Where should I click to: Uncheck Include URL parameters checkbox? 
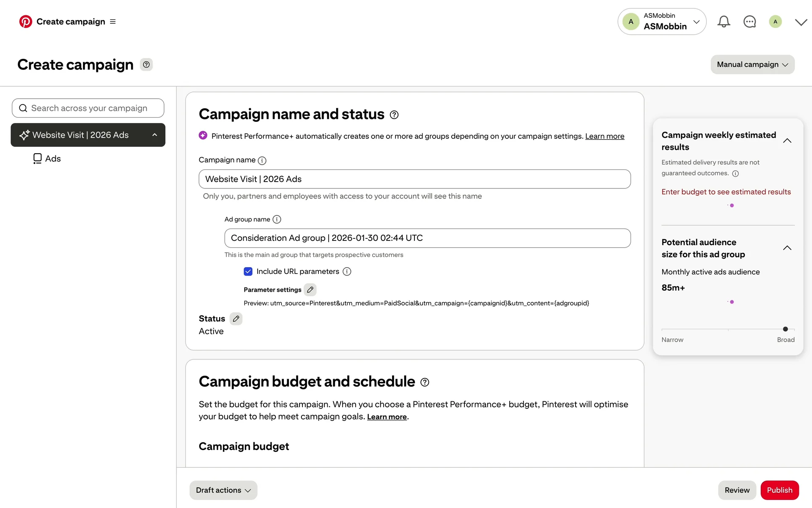click(248, 272)
